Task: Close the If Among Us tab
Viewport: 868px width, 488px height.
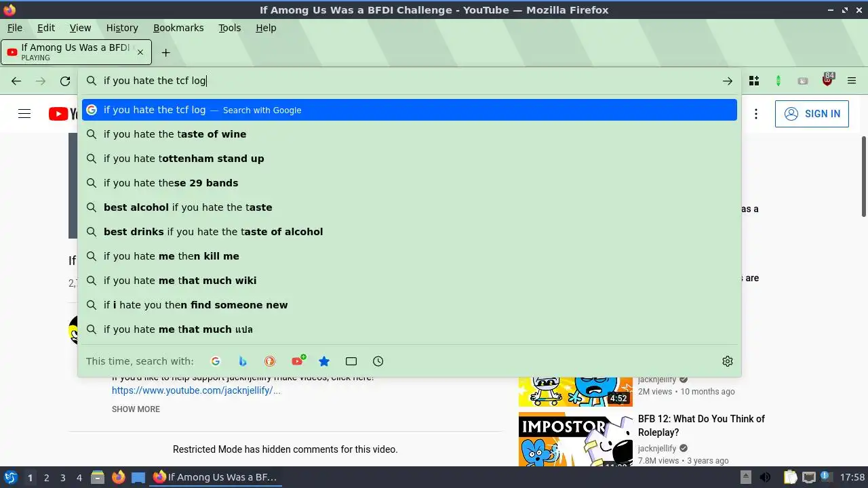Action: [x=140, y=52]
